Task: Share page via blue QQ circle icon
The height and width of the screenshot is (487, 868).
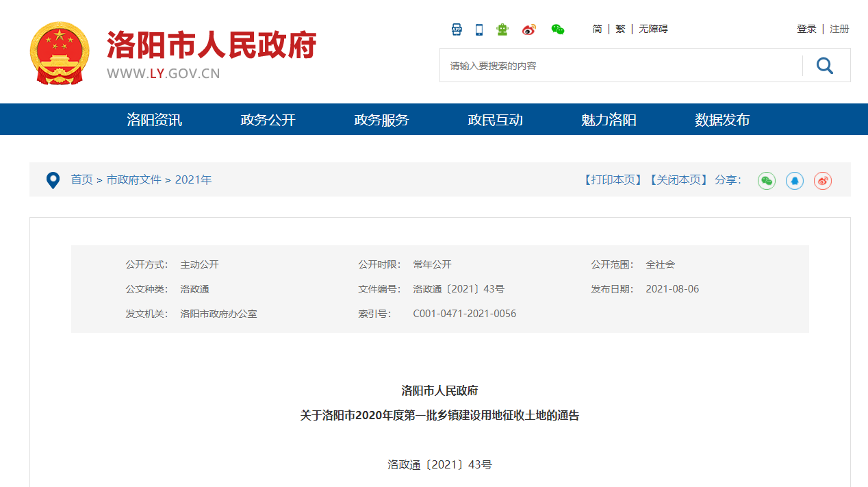Action: [795, 181]
